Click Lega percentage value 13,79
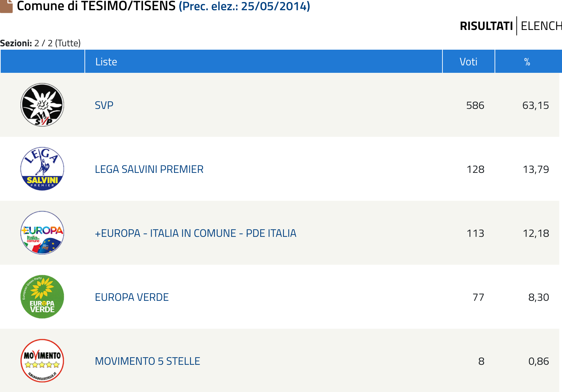The width and height of the screenshot is (562, 392). point(536,169)
